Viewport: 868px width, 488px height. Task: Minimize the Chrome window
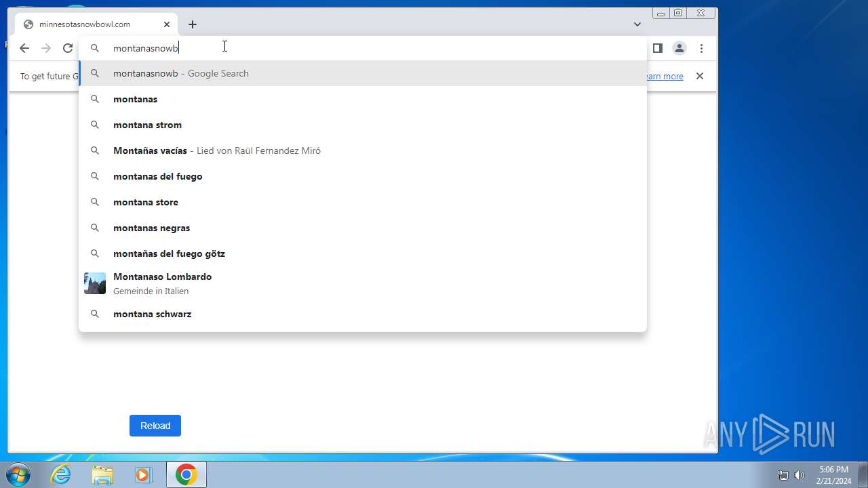[x=661, y=13]
